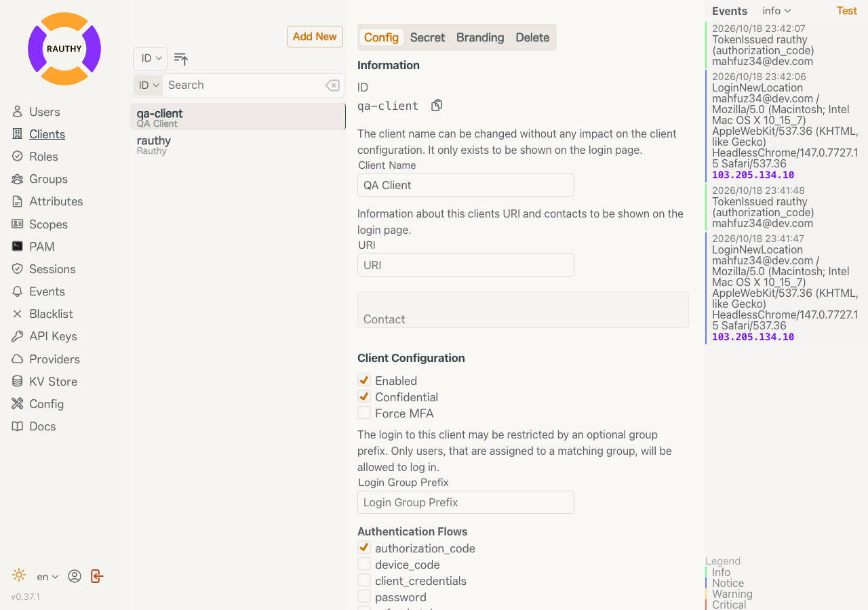Uncheck the authorization_code flow
868x610 pixels.
pos(364,548)
